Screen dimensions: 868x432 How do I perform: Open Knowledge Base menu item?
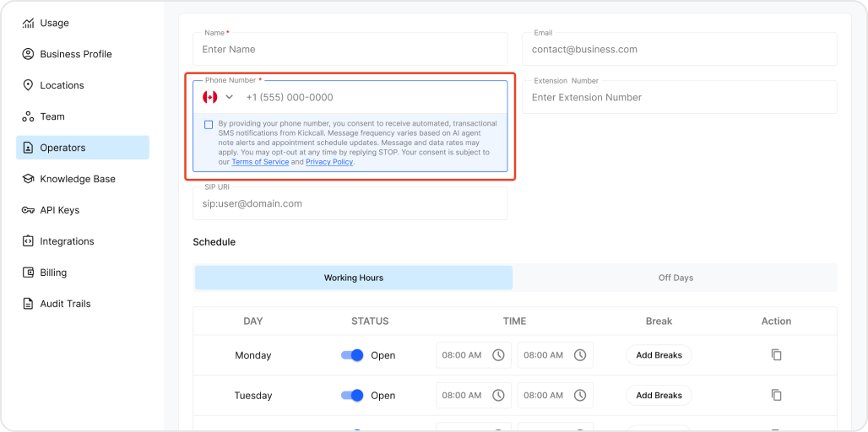click(x=83, y=179)
